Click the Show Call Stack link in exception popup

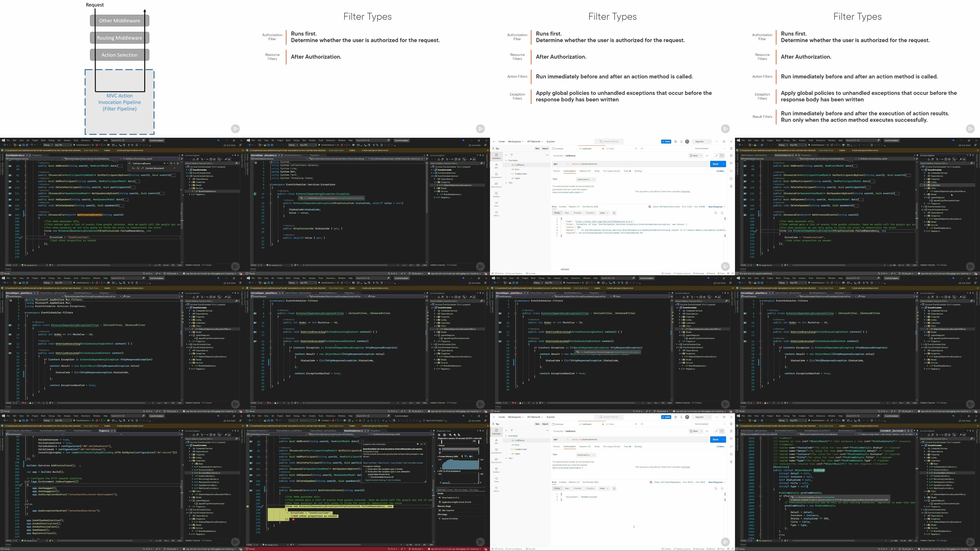pos(370,463)
